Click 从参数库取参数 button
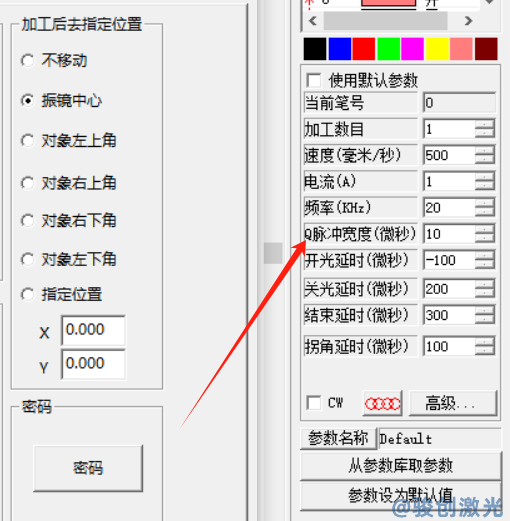 [401, 466]
